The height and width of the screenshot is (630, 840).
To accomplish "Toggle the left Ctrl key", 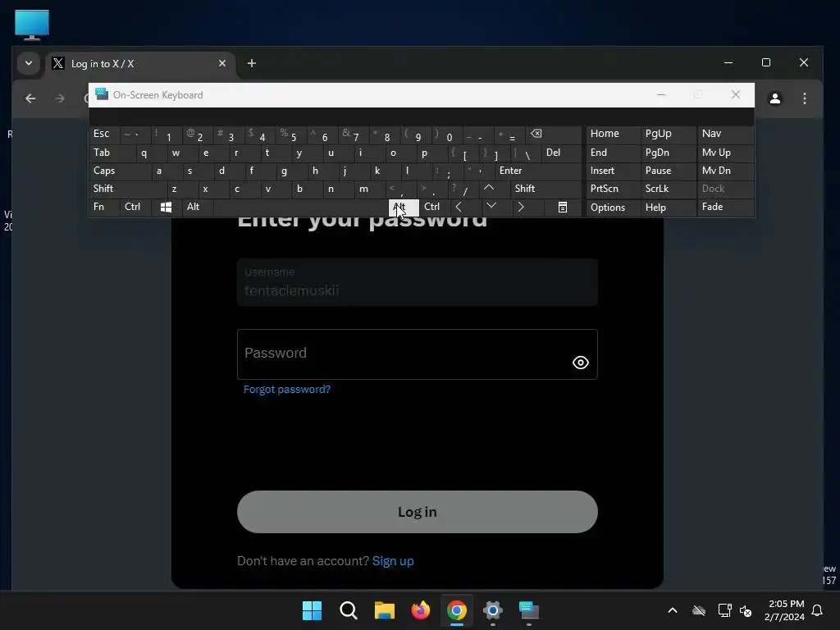I will pyautogui.click(x=135, y=208).
